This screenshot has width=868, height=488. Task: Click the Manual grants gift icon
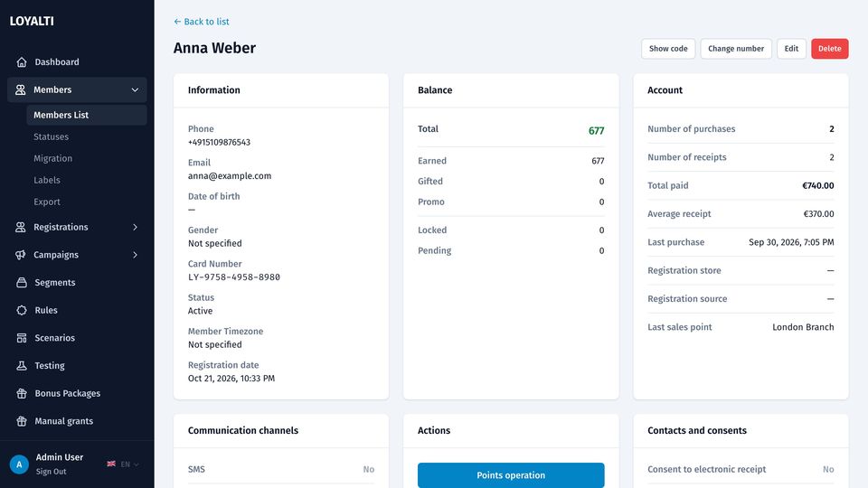click(22, 420)
